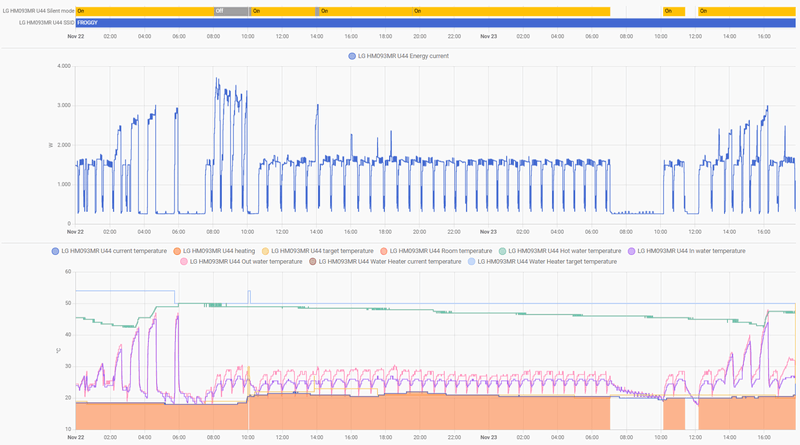Screen dimensions: 800x445
Task: Click the FROGGY SSID timeline bar
Action: click(435, 23)
